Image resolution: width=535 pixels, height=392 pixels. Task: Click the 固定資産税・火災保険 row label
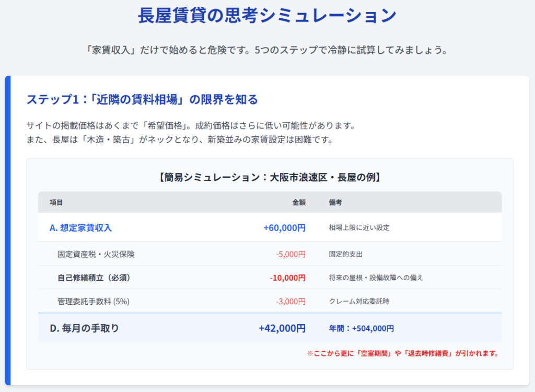click(96, 254)
